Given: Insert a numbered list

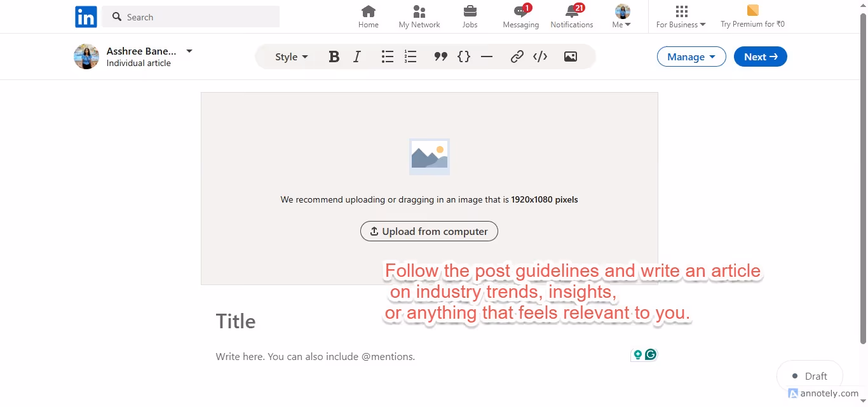Looking at the screenshot, I should tap(410, 57).
